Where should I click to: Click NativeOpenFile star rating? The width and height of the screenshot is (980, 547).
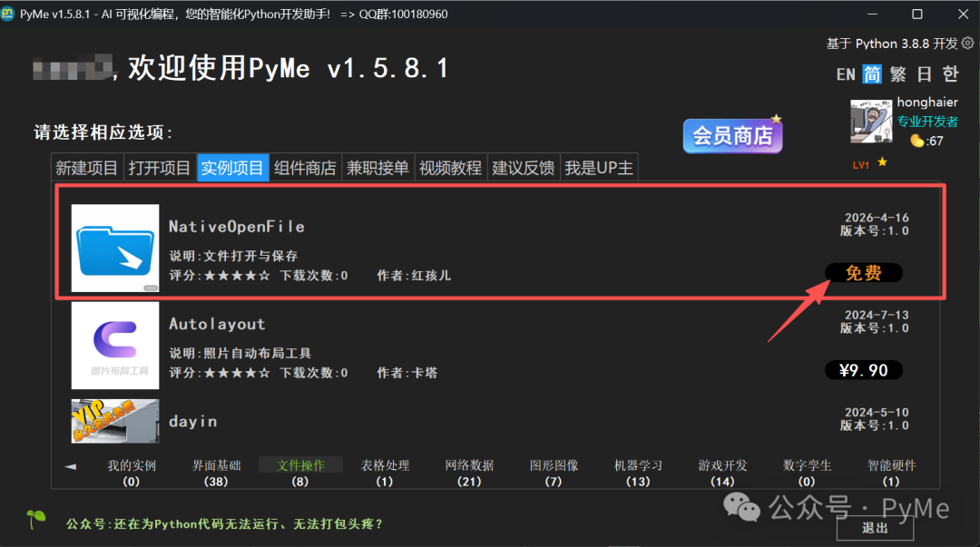(x=237, y=276)
